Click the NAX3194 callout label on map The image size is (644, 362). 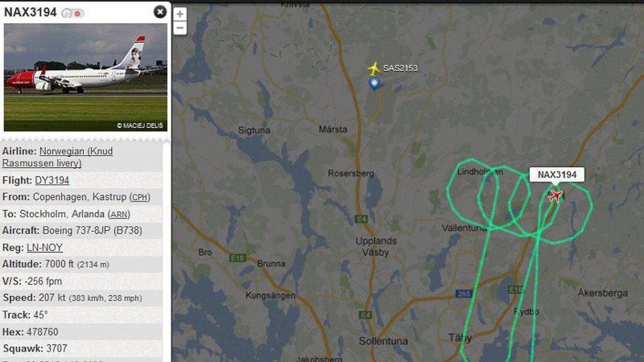tap(557, 175)
